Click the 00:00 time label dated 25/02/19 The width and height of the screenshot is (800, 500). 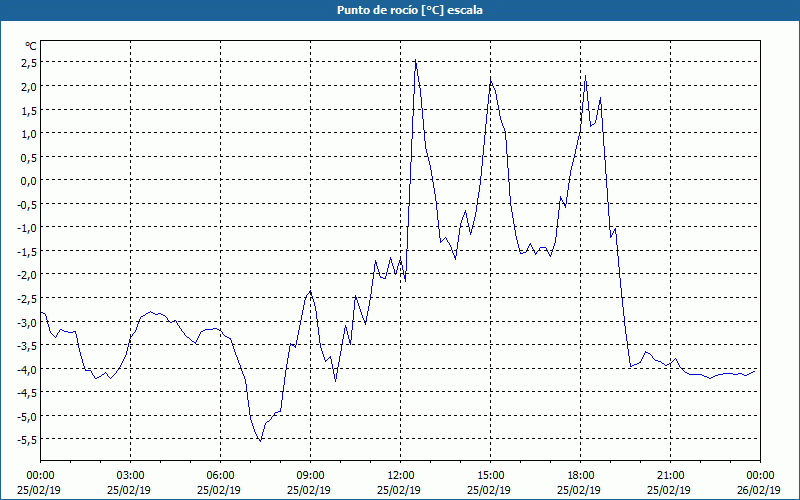[x=40, y=476]
